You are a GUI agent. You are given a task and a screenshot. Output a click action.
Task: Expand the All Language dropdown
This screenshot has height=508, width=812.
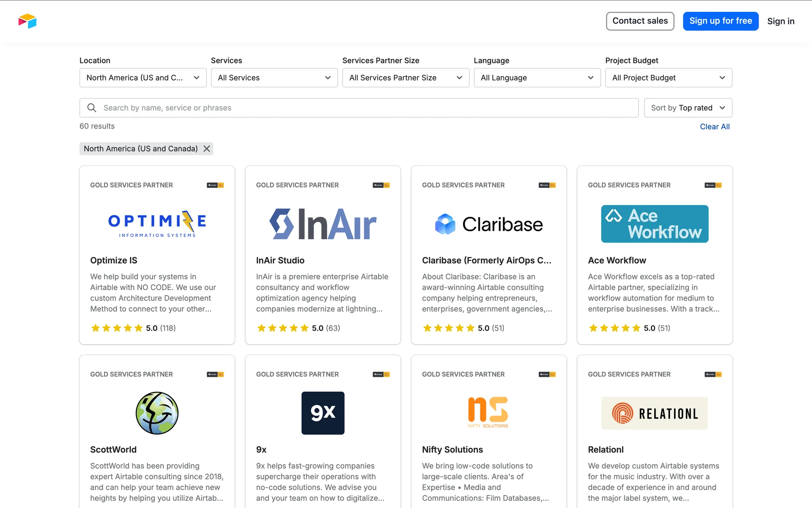pos(537,78)
